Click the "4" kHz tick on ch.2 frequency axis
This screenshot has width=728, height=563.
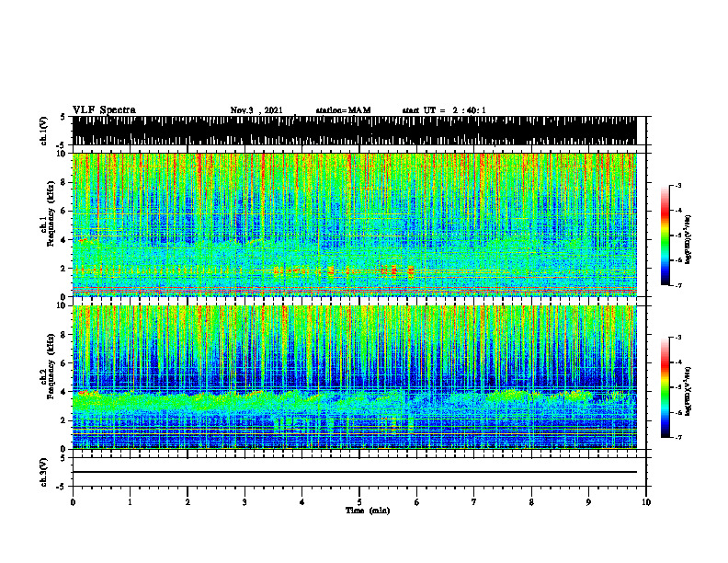point(63,392)
